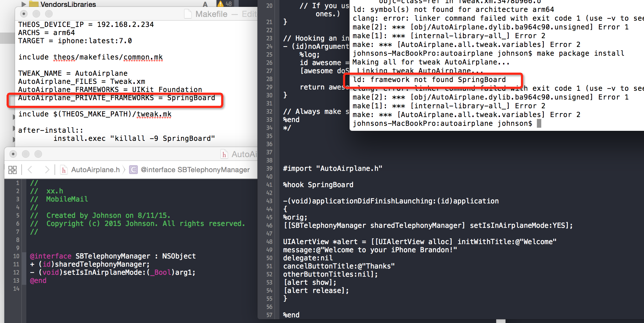The width and height of the screenshot is (644, 323).
Task: Click the '@end' line in AutoAirplane.h
Action: pos(38,280)
